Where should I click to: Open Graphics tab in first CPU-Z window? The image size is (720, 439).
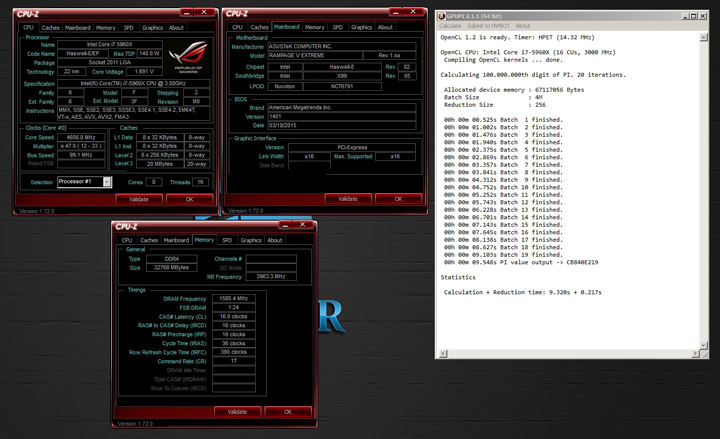coord(152,28)
